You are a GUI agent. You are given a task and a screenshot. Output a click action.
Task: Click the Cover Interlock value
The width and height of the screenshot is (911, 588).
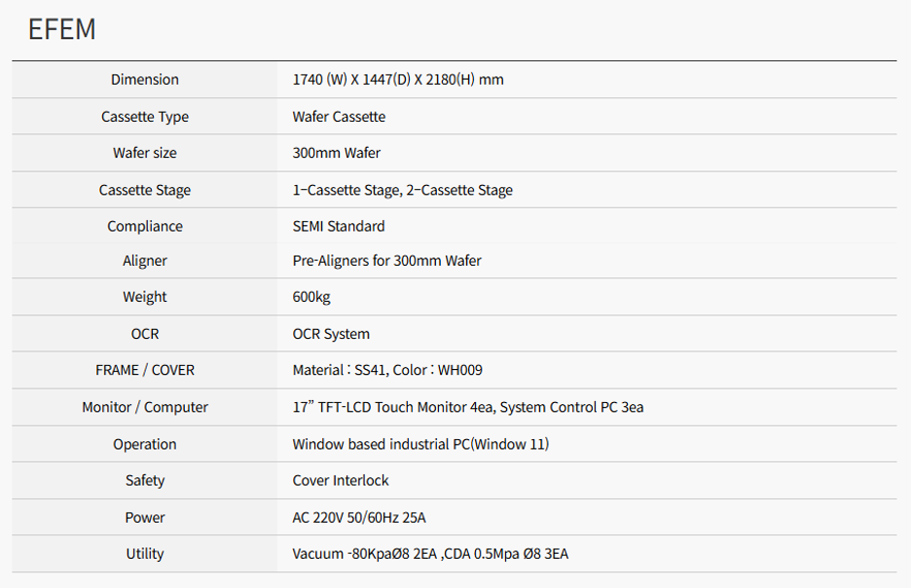341,480
